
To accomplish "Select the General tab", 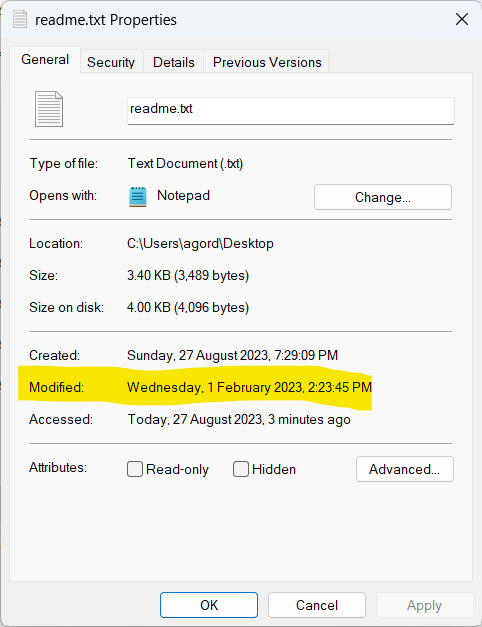I will (45, 60).
